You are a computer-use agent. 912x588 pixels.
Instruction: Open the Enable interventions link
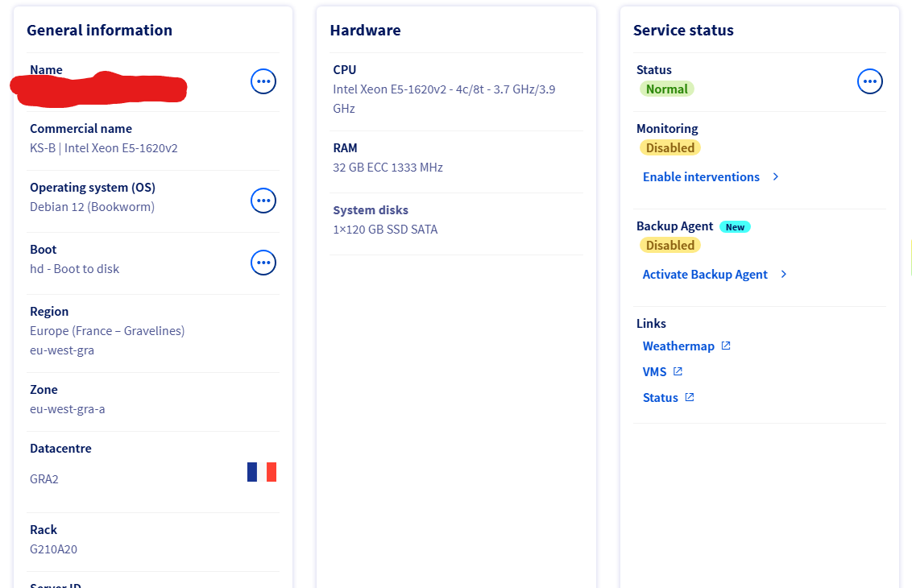pos(701,177)
